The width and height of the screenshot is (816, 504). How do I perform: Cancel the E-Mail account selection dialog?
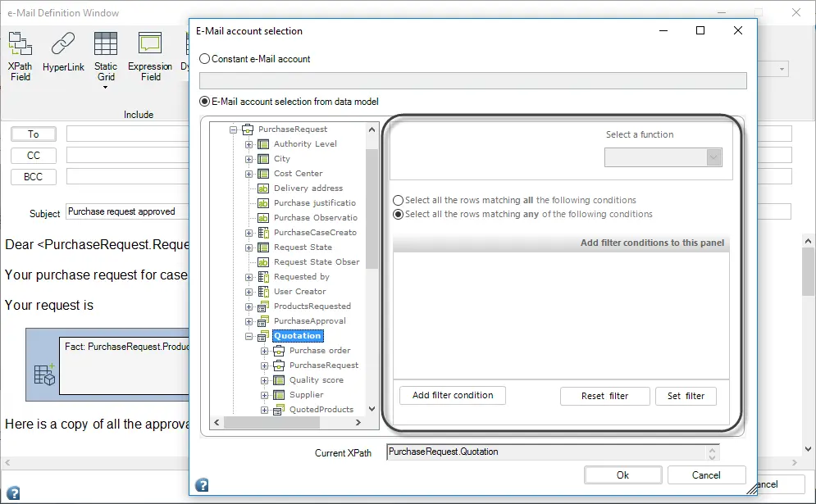(x=706, y=474)
